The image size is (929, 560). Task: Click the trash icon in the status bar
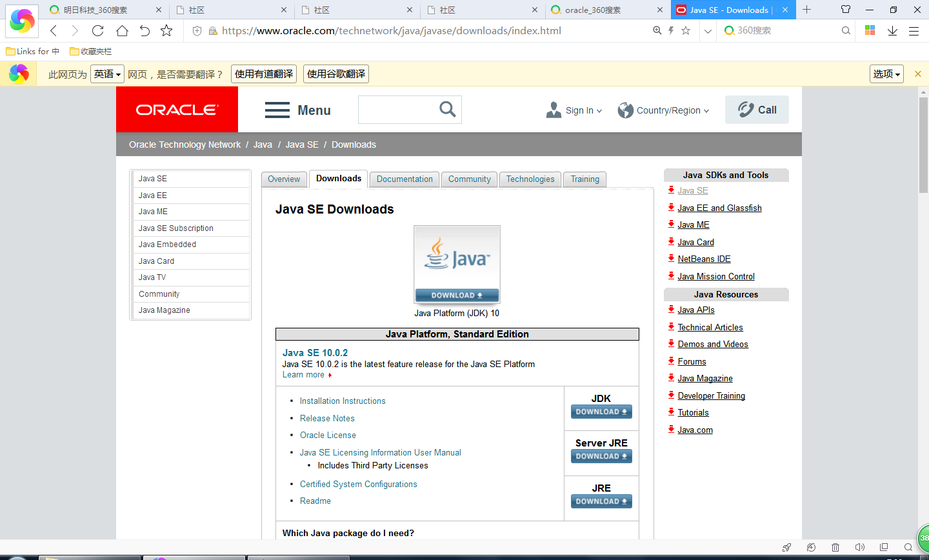point(835,547)
